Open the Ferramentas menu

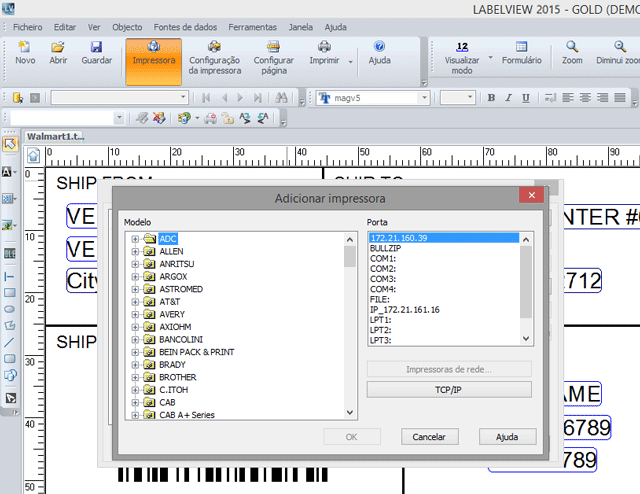[x=252, y=27]
